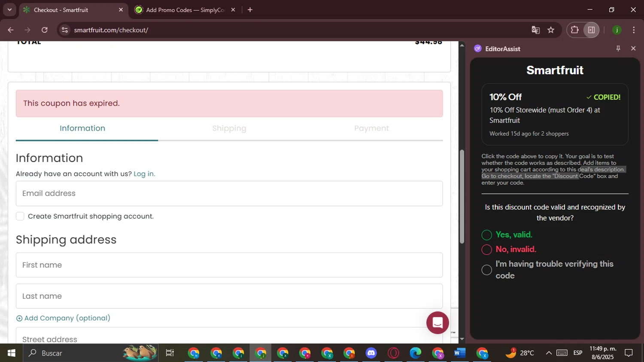The height and width of the screenshot is (362, 644).
Task: Click the Smartfruit heading in the side panel
Action: tap(555, 70)
